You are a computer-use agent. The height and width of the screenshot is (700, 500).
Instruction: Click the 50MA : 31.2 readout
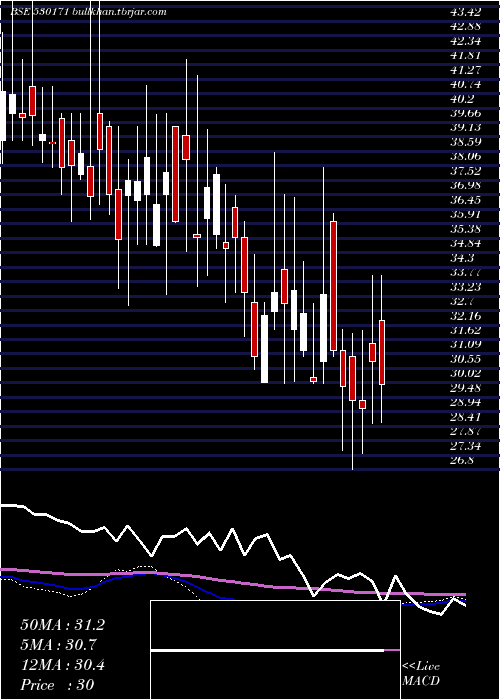point(62,625)
